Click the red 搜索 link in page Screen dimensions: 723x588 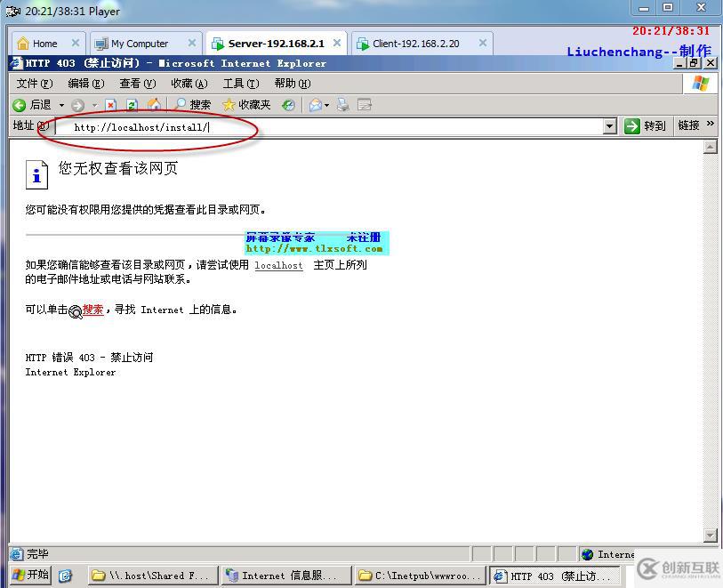(92, 310)
